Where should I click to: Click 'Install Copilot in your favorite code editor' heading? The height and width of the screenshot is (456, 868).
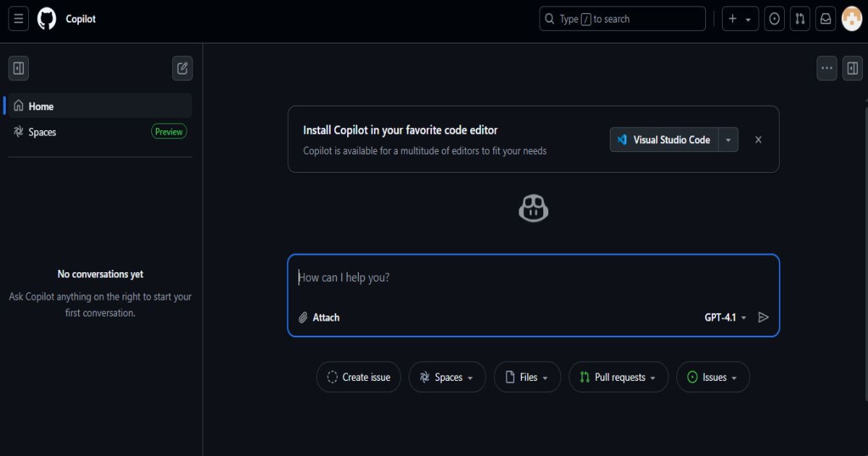pyautogui.click(x=400, y=130)
